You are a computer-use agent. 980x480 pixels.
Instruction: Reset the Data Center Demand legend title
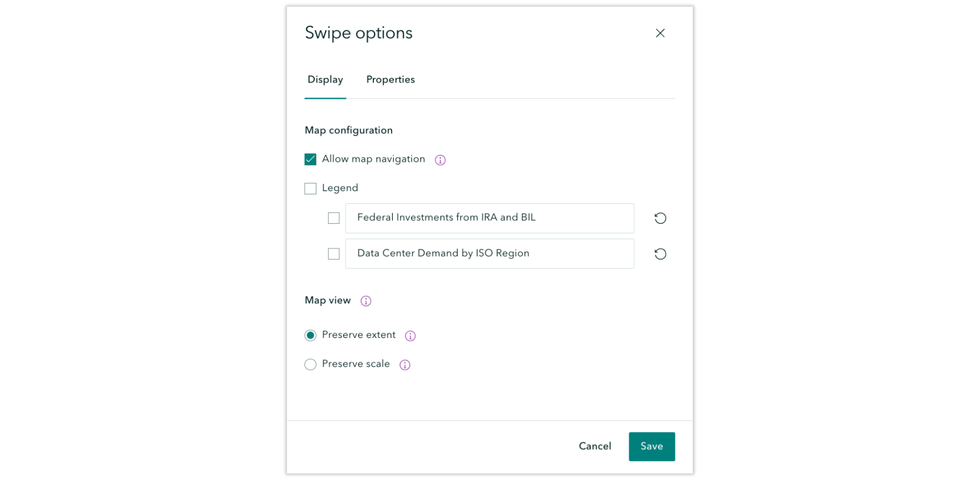[x=660, y=254]
